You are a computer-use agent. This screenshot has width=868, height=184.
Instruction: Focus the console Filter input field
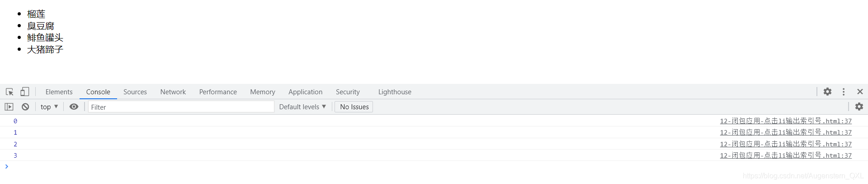[x=181, y=107]
